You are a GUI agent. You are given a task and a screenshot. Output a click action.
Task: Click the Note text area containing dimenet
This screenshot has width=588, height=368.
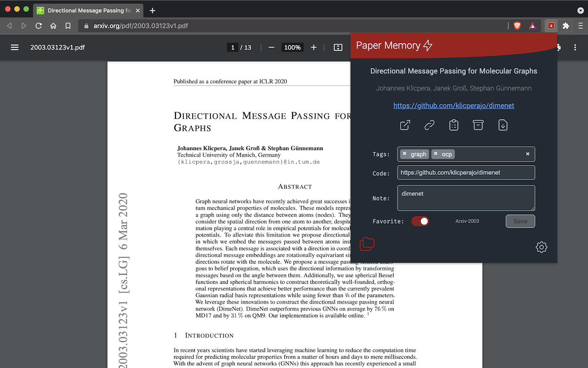point(466,198)
